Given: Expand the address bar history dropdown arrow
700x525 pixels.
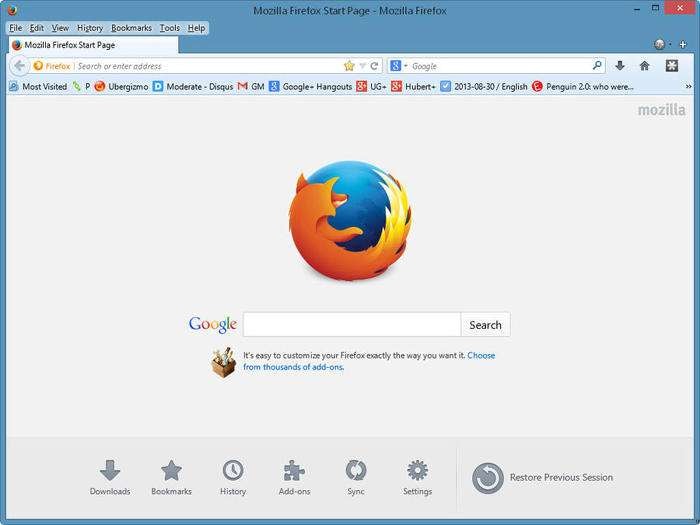Looking at the screenshot, I should coord(363,66).
